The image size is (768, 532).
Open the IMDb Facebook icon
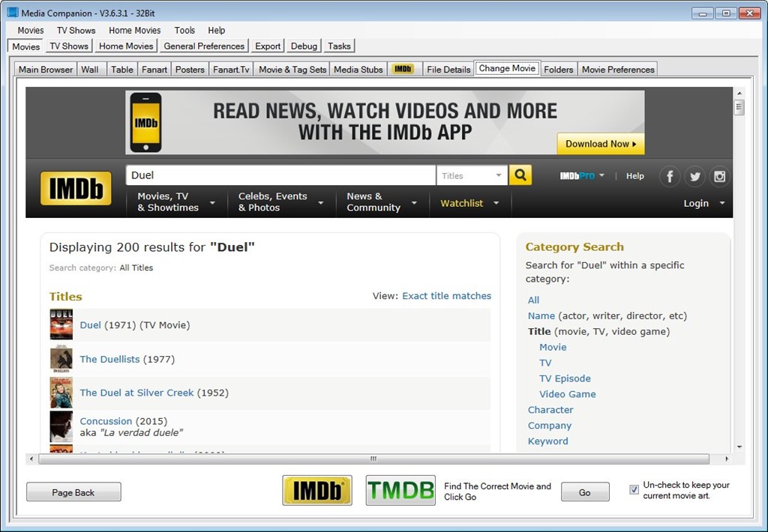670,176
